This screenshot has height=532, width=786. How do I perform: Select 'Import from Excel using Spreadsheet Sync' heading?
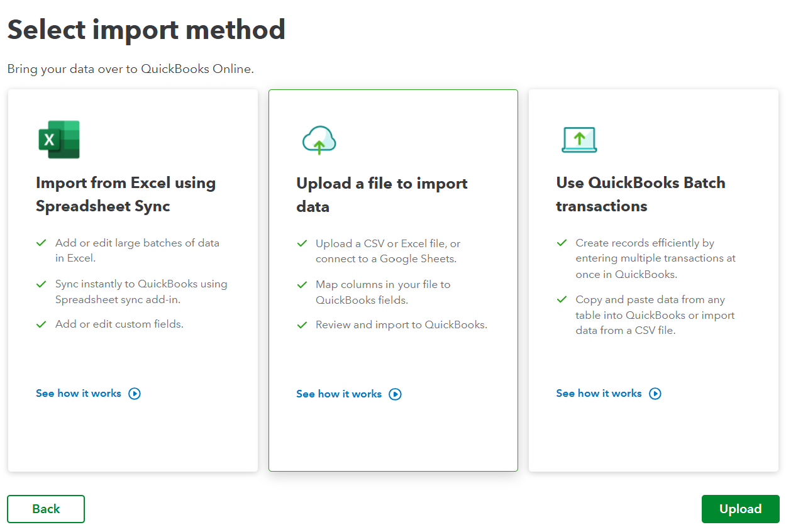pos(126,194)
